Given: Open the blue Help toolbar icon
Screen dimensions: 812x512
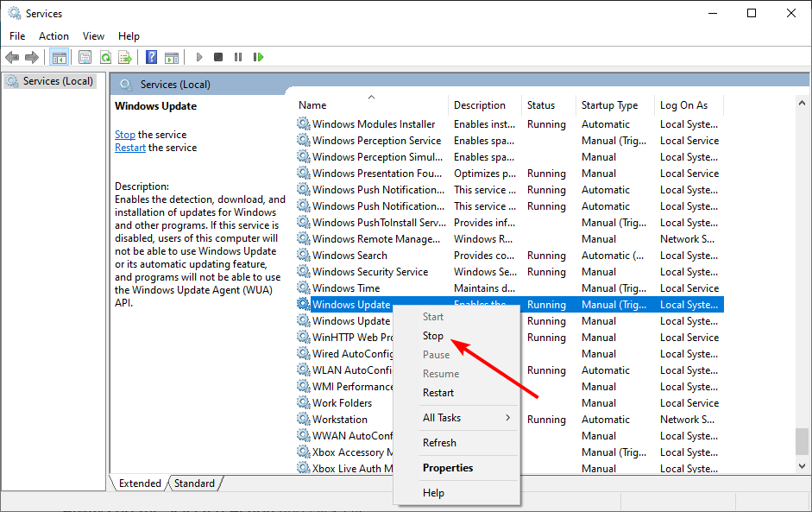Looking at the screenshot, I should [x=151, y=57].
